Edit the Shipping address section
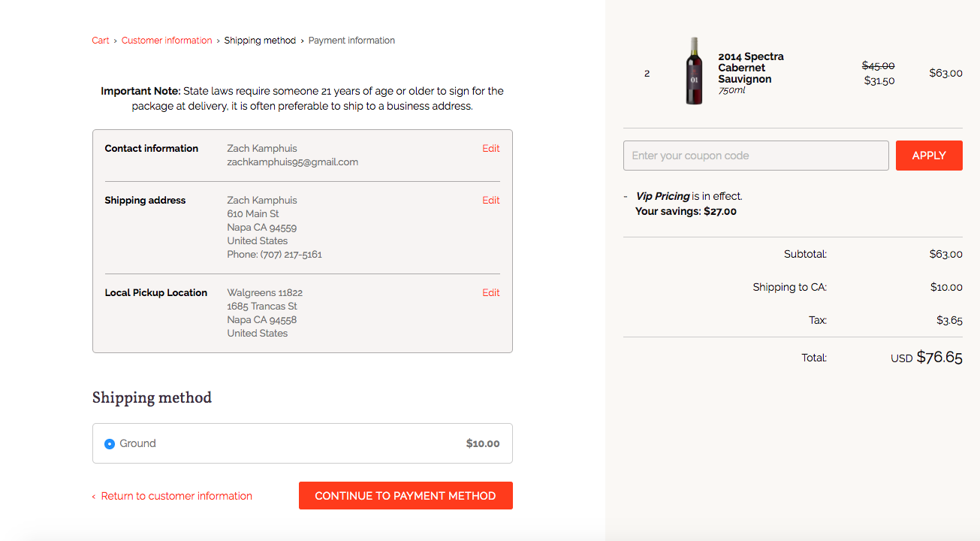980x541 pixels. pyautogui.click(x=490, y=201)
